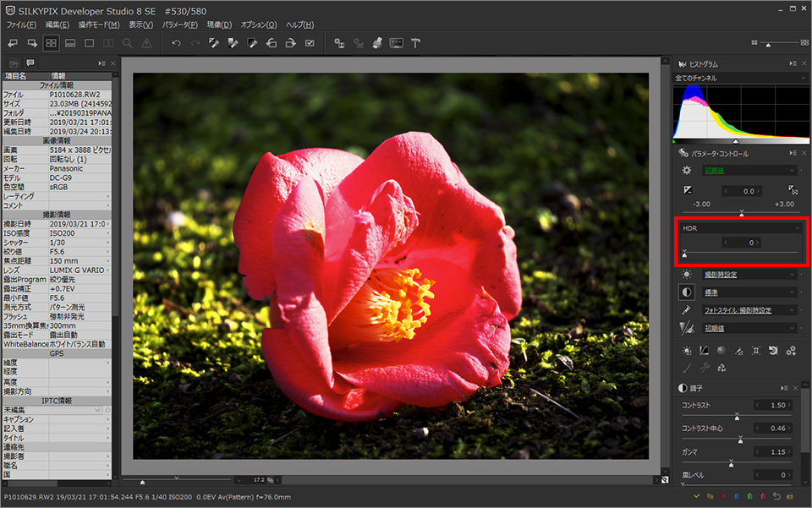812x508 pixels.
Task: Click the フォトスタイル:撮影時設定 label
Action: 738,310
